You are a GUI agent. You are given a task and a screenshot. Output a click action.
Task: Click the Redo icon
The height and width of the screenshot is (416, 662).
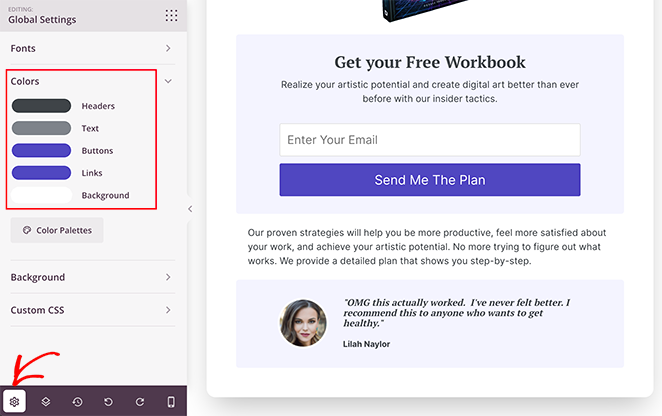(x=140, y=401)
